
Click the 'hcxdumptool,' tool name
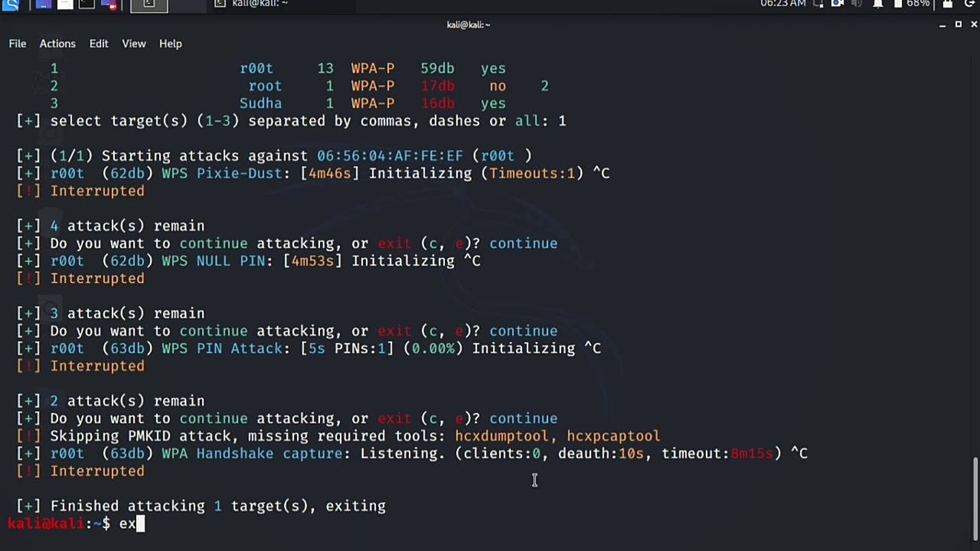click(x=506, y=436)
